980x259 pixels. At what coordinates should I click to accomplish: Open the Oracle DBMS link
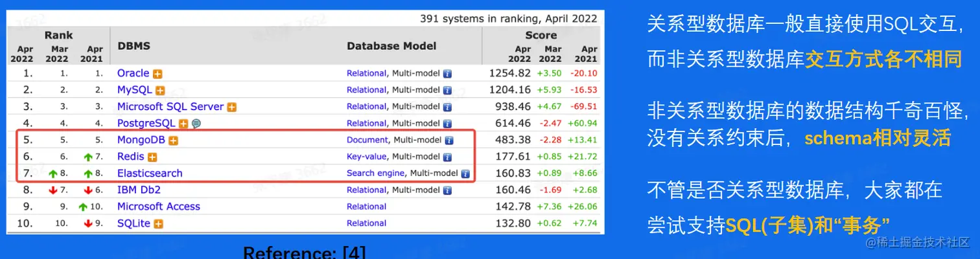[133, 73]
